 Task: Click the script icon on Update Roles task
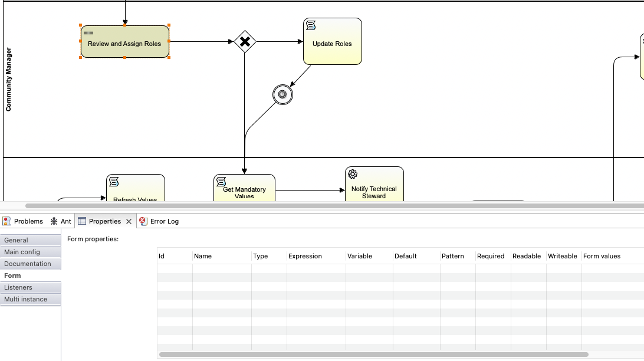point(310,26)
